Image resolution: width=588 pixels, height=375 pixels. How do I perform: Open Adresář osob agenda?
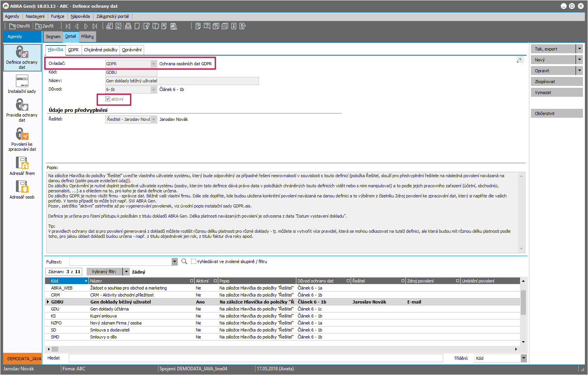coord(22,190)
